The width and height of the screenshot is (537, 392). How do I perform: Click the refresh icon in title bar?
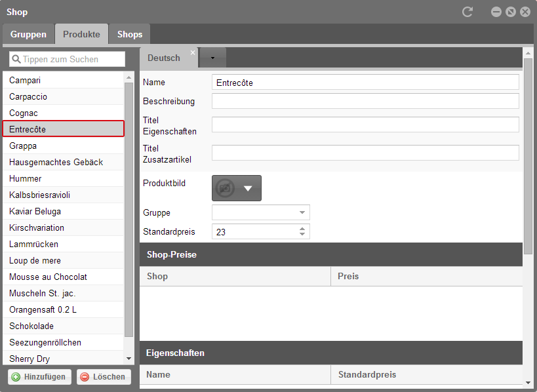pyautogui.click(x=467, y=12)
